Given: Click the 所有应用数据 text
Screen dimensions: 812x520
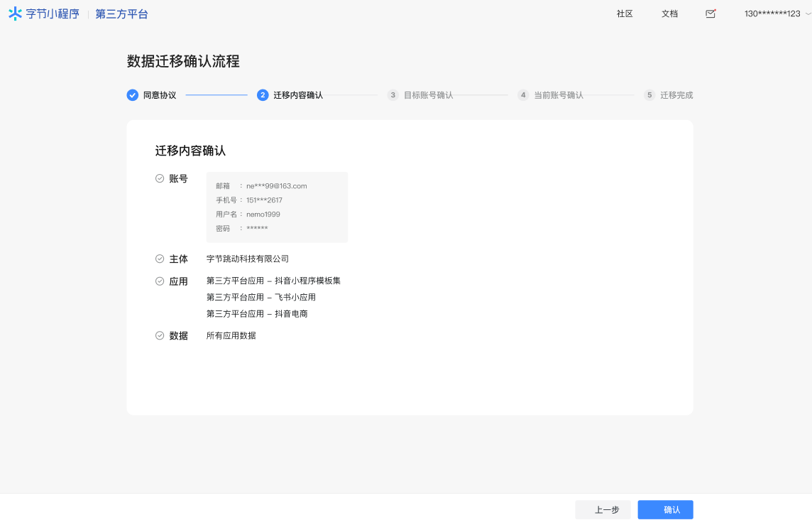Looking at the screenshot, I should point(231,335).
